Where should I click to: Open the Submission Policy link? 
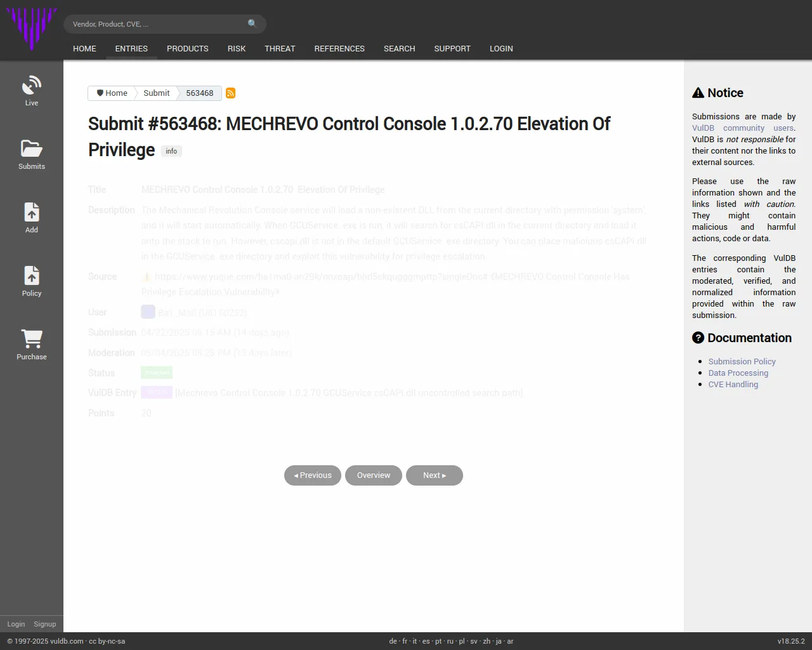742,361
